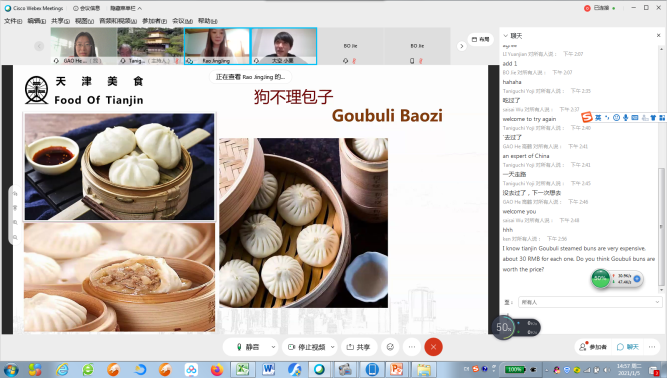Click the 共享 share button
This screenshot has height=378, width=667.
358,347
